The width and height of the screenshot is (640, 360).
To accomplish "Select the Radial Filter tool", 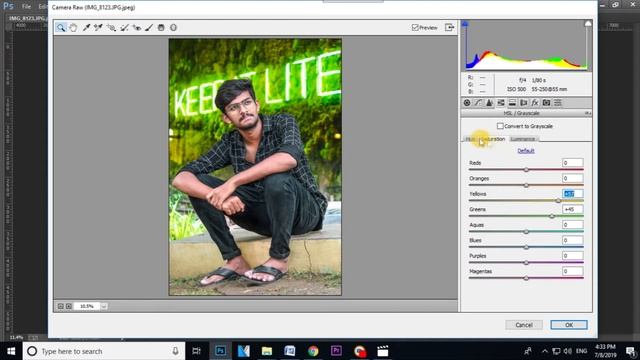I will 173,27.
